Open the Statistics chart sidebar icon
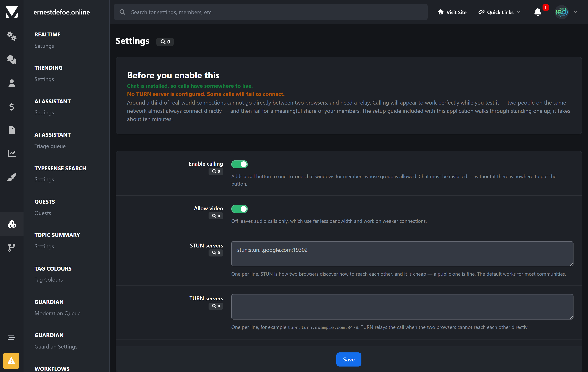The width and height of the screenshot is (588, 372). coord(12,154)
